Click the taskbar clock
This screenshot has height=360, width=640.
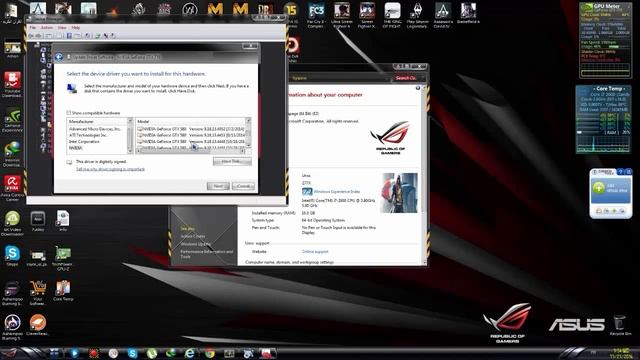[x=621, y=353]
